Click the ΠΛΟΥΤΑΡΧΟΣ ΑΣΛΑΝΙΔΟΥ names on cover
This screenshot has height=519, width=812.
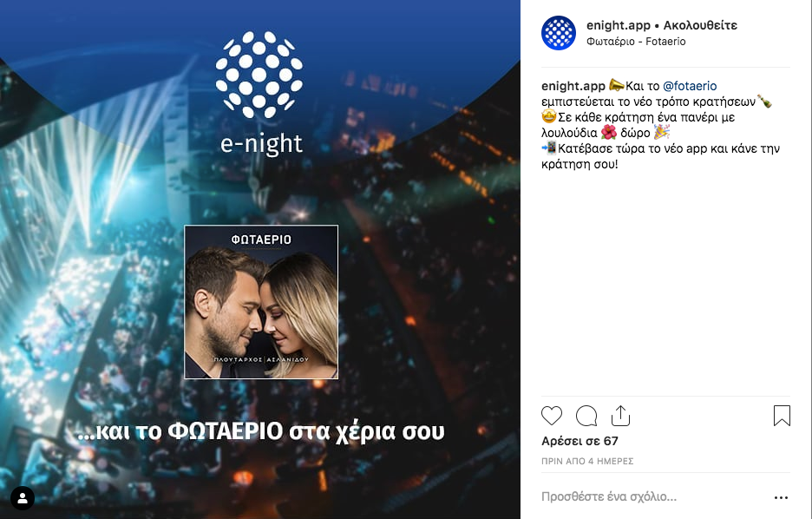261,359
